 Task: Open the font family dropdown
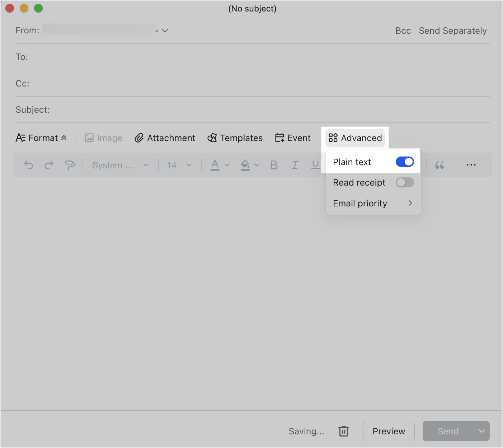coord(120,165)
